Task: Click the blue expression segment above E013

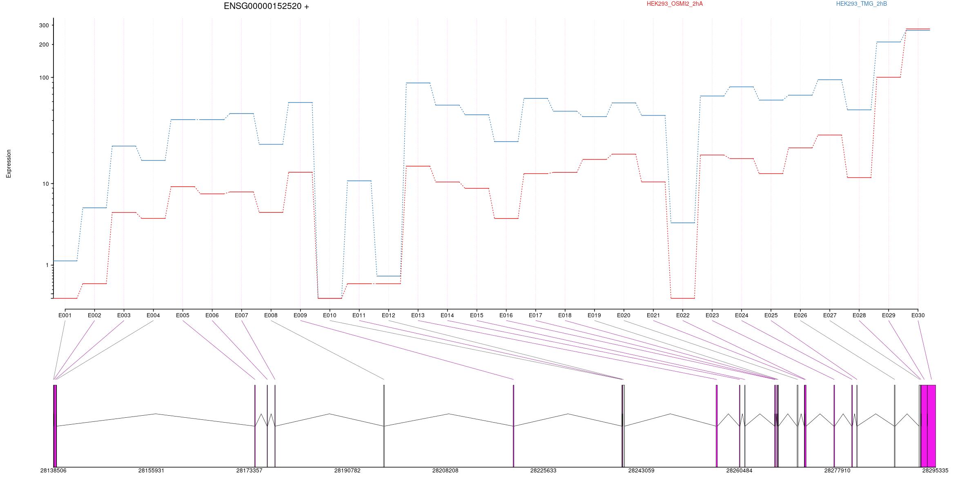Action: click(x=418, y=83)
